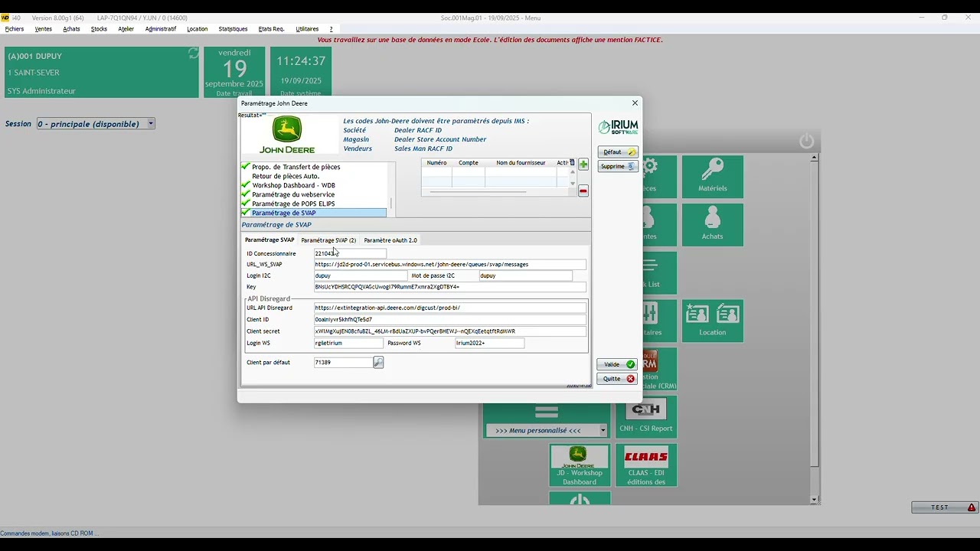The height and width of the screenshot is (551, 980).
Task: Open the Statistiques menu
Action: [x=233, y=29]
